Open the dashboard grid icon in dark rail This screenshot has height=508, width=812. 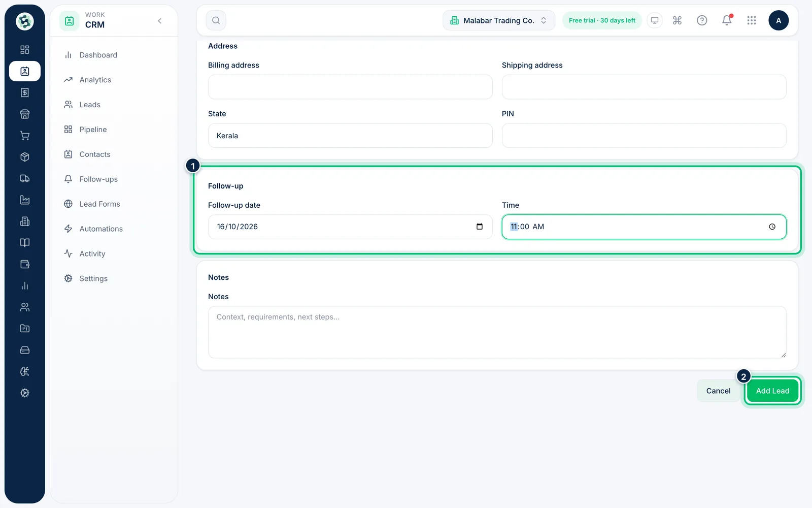click(x=24, y=50)
